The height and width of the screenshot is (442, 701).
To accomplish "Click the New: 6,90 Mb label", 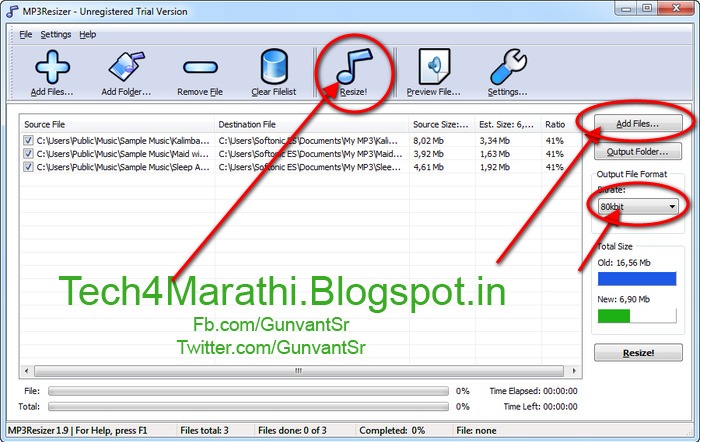I will [624, 299].
